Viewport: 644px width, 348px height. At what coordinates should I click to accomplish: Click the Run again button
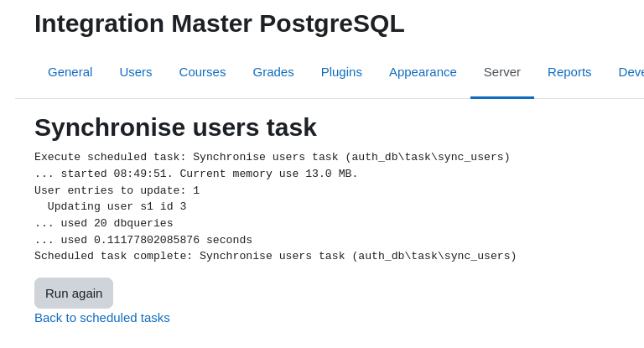click(x=74, y=293)
